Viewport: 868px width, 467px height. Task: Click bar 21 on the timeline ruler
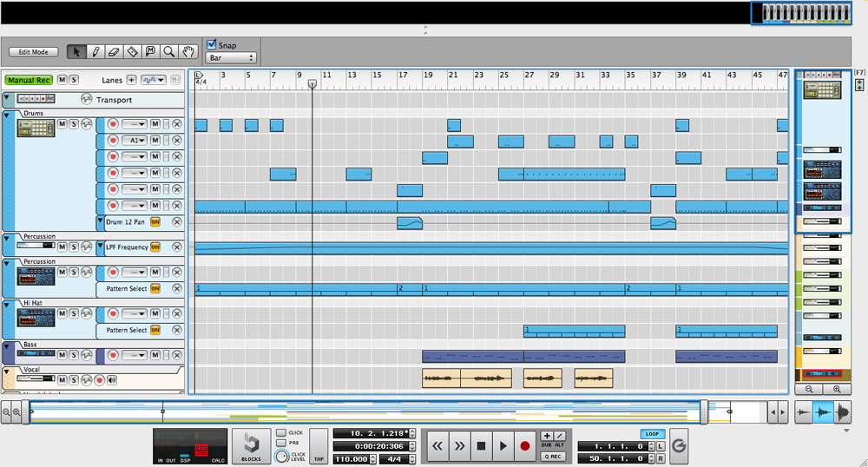point(453,76)
